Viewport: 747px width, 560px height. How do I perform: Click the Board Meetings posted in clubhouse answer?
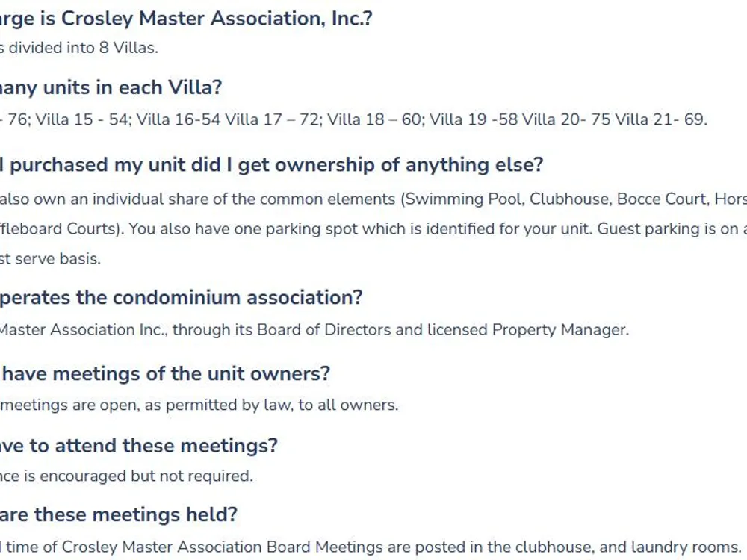coord(371,547)
